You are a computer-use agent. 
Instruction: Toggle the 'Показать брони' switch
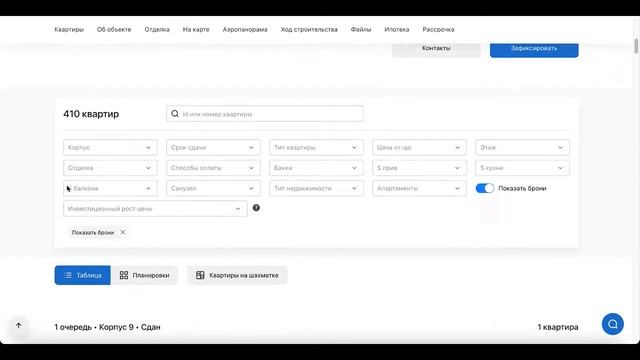485,188
